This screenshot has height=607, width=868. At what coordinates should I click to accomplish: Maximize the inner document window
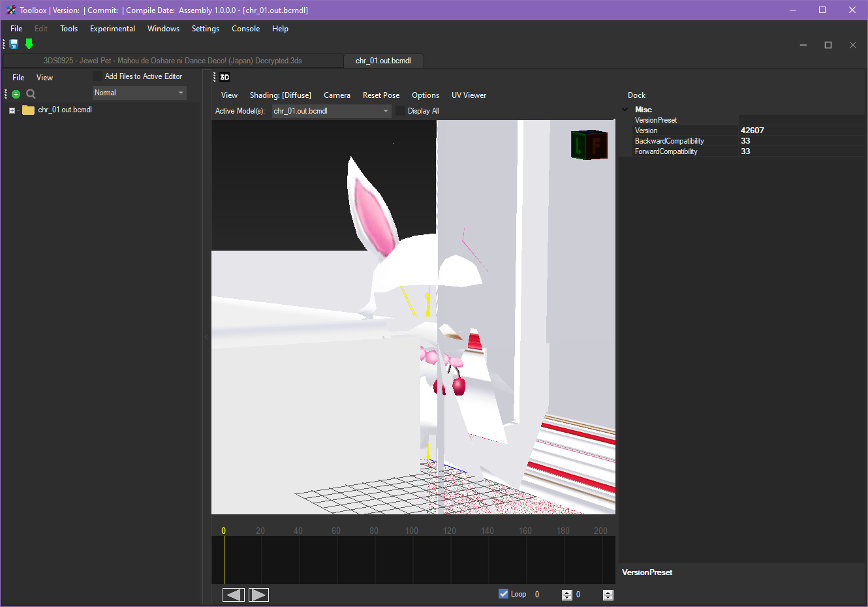click(x=828, y=45)
